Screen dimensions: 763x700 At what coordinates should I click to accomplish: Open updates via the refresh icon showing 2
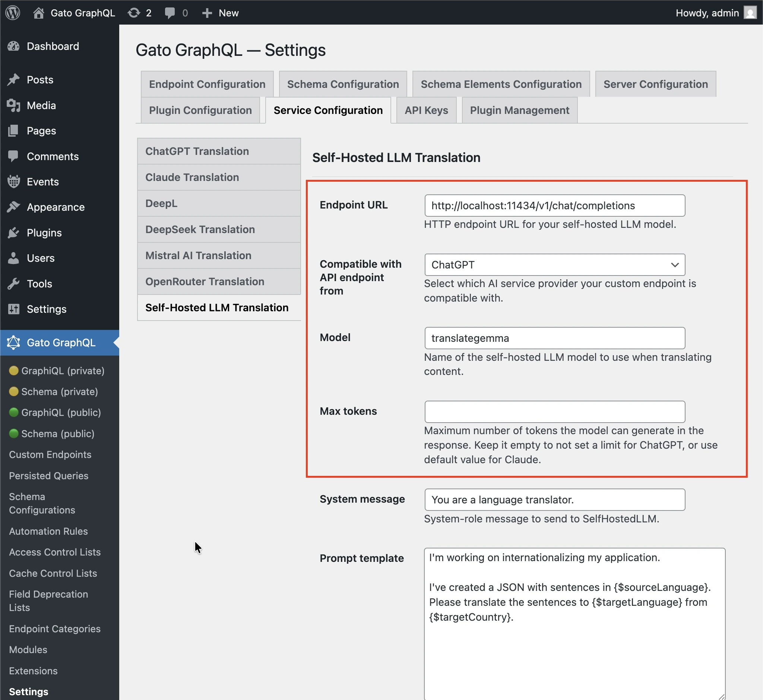pyautogui.click(x=134, y=13)
